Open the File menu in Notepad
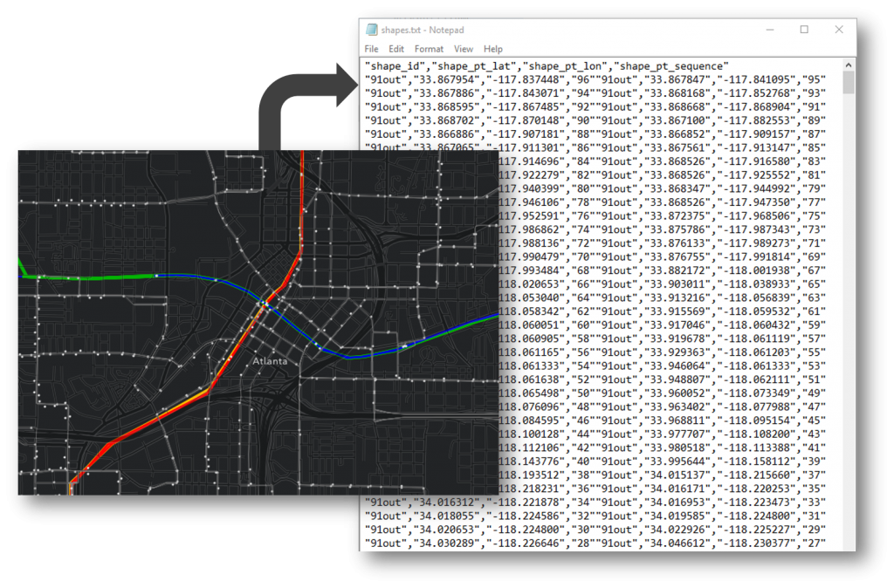The height and width of the screenshot is (588, 894). pos(371,49)
